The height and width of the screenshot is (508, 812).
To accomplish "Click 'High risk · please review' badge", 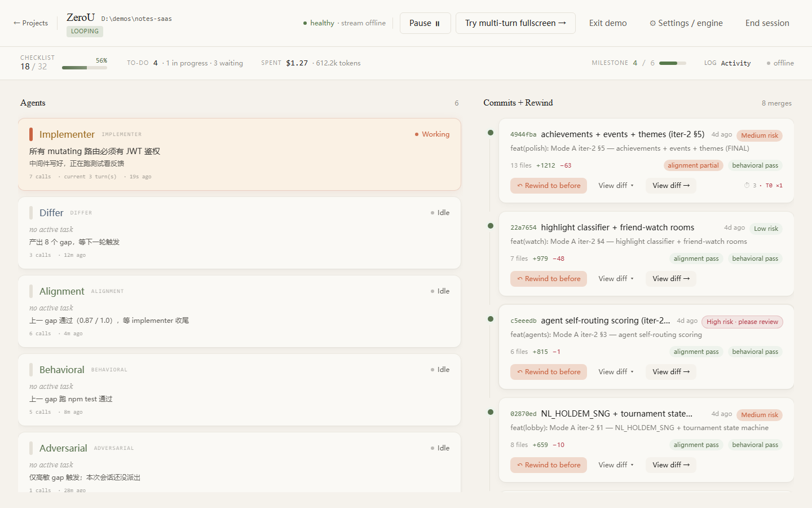I will 742,322.
